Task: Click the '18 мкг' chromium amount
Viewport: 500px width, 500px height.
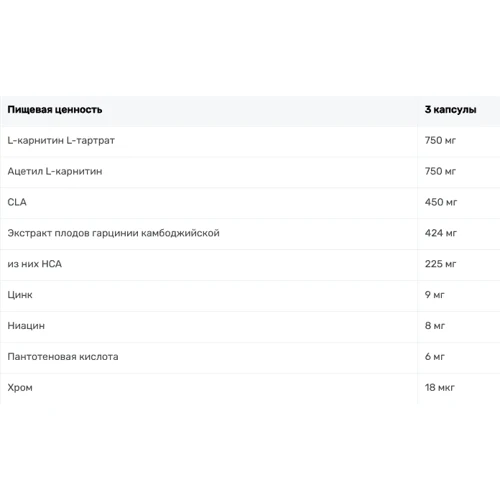Action: [439, 388]
